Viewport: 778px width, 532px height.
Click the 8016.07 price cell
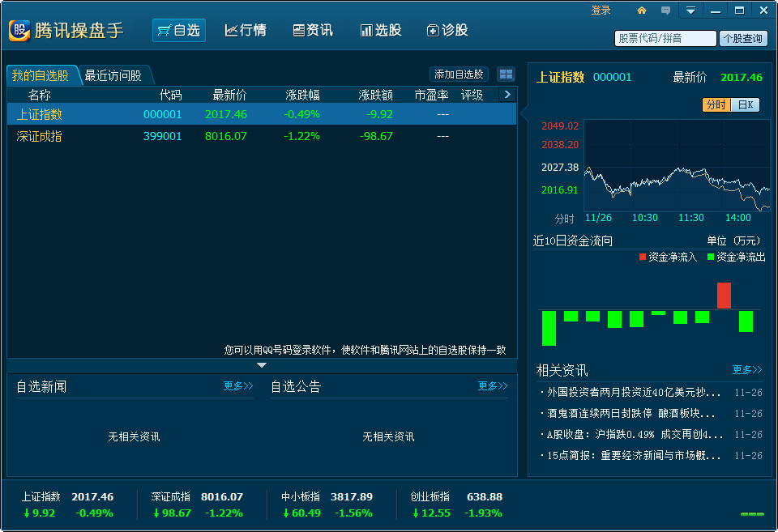pos(226,136)
